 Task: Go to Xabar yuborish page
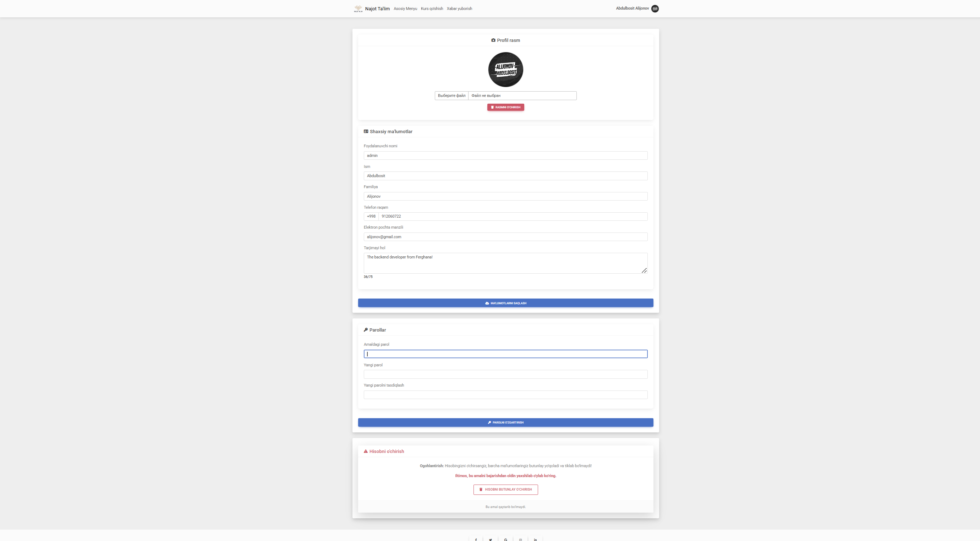click(459, 9)
